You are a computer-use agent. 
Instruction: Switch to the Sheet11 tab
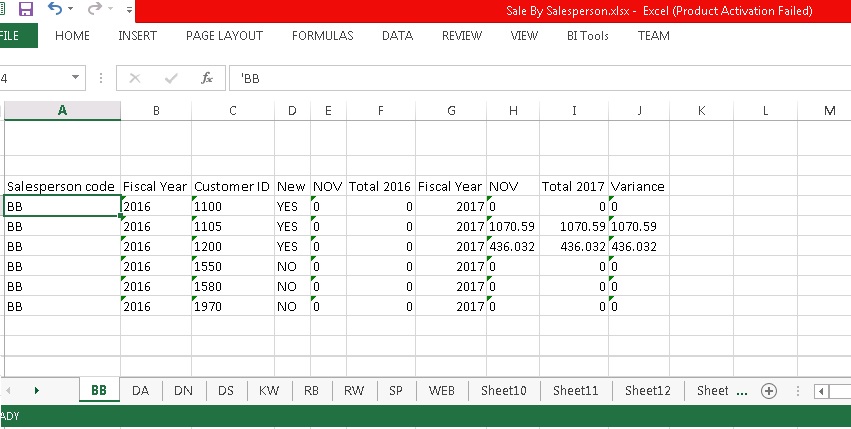tap(575, 390)
